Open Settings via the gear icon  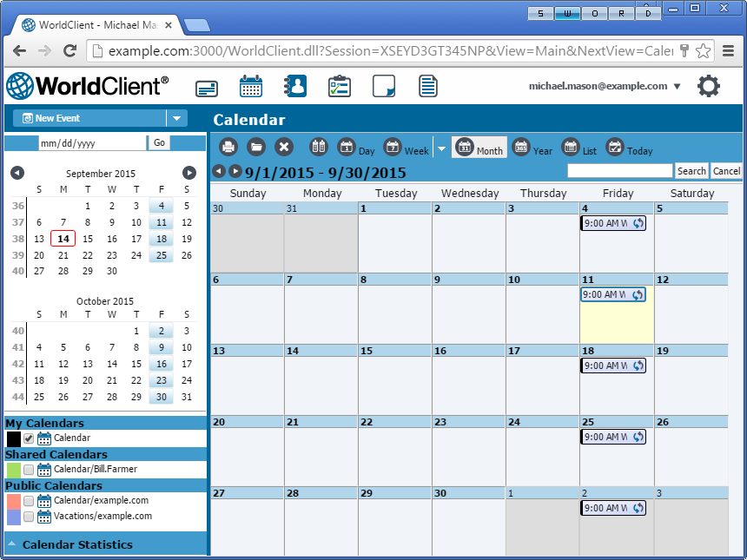pyautogui.click(x=708, y=86)
